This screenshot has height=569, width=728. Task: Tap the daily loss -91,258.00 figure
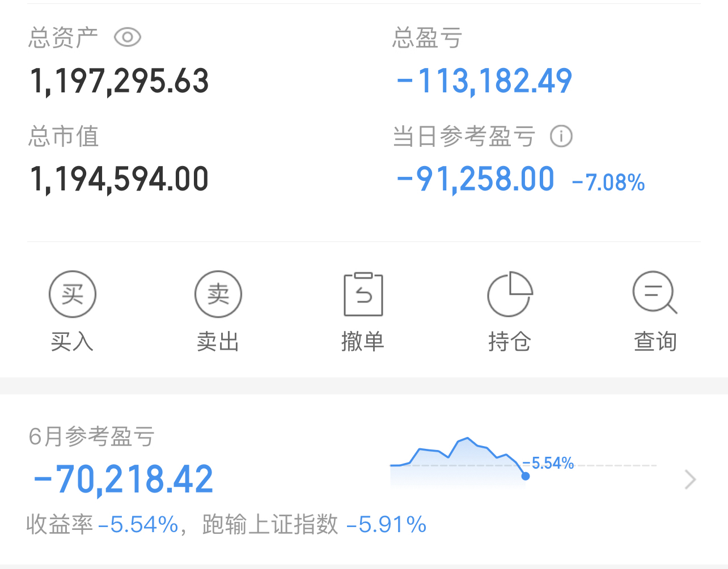475,180
